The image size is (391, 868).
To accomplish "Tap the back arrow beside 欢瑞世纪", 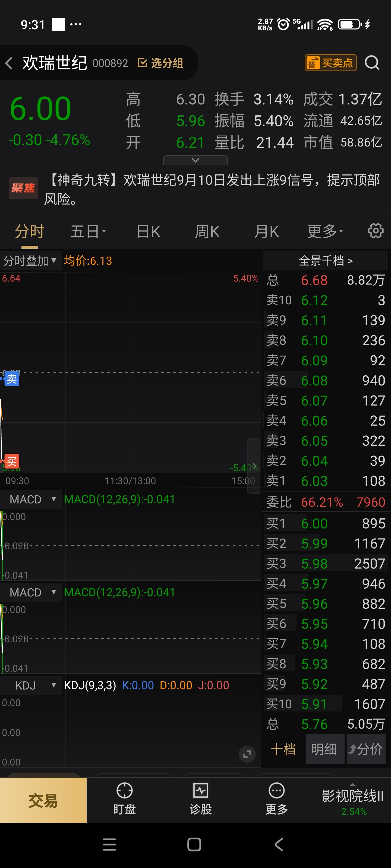I will (x=9, y=63).
